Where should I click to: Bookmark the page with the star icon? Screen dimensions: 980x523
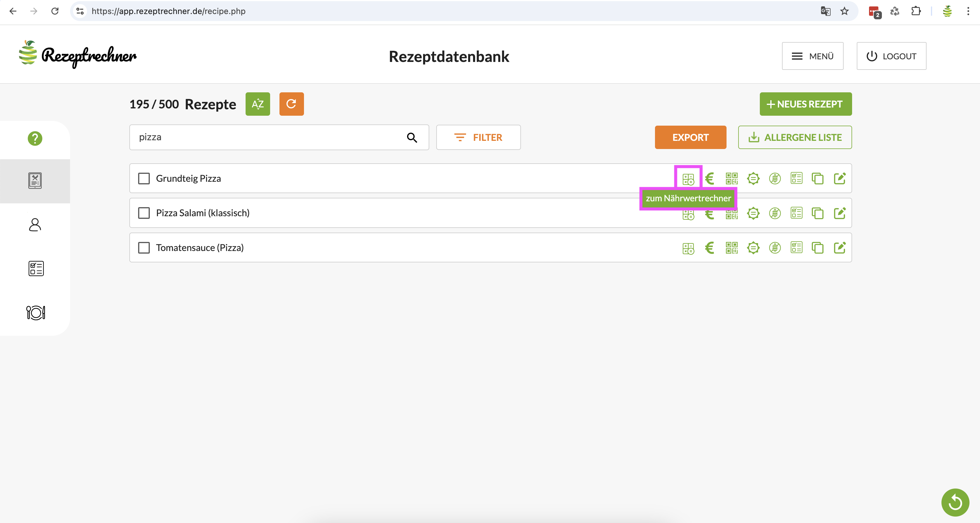[x=845, y=11]
